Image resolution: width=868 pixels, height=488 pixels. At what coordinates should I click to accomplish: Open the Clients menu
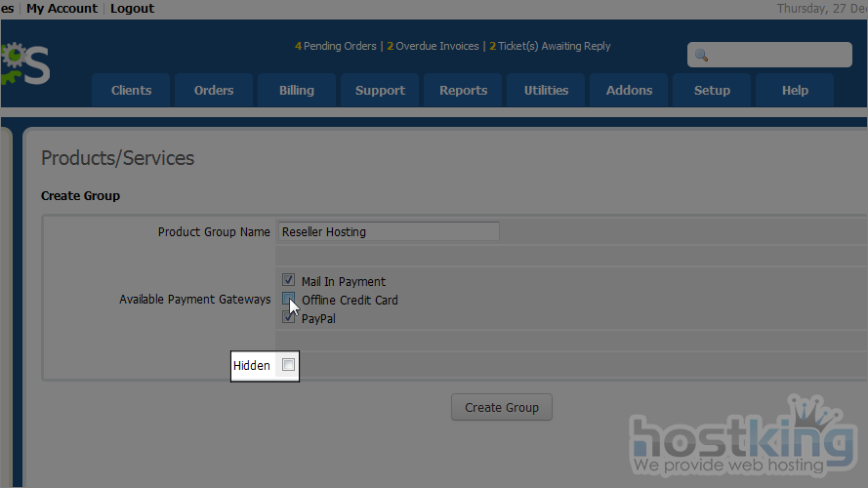131,90
